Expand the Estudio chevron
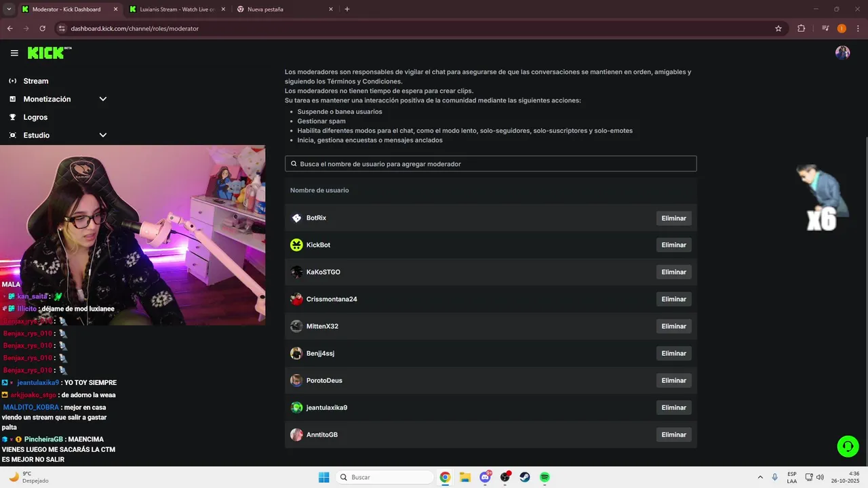The width and height of the screenshot is (868, 488). click(103, 135)
